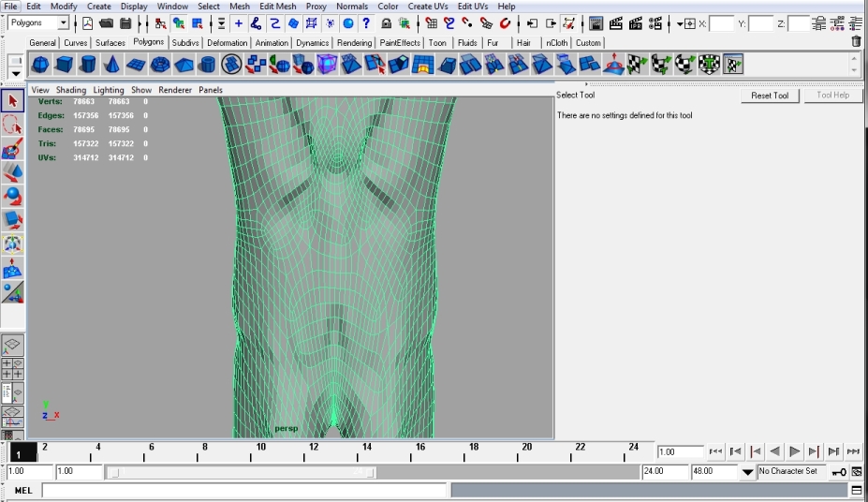The image size is (868, 502).
Task: Activate the Scale tool
Action: [x=13, y=220]
